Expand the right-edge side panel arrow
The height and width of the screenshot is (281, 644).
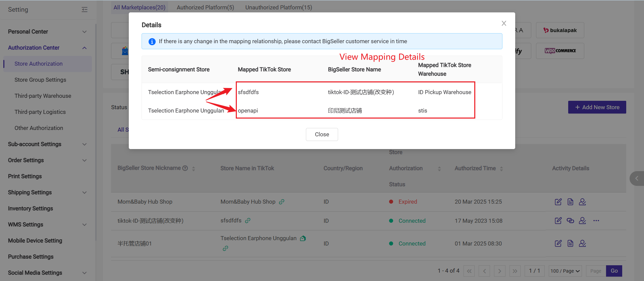[637, 179]
